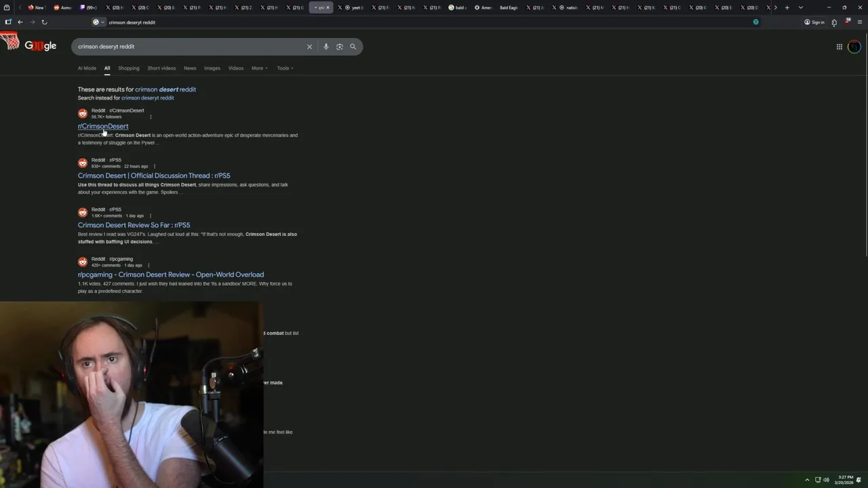Switch to Short videos tab

pos(161,68)
